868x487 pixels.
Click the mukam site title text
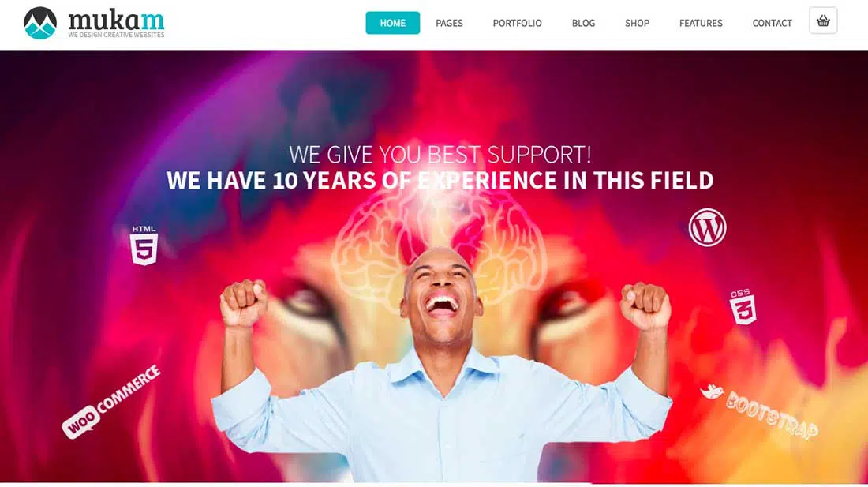(116, 20)
